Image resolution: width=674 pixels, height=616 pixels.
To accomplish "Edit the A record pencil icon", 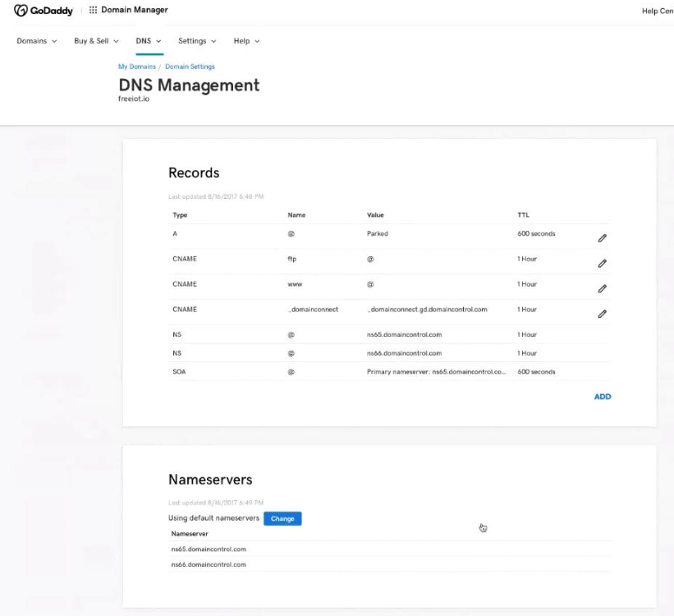I will tap(602, 237).
